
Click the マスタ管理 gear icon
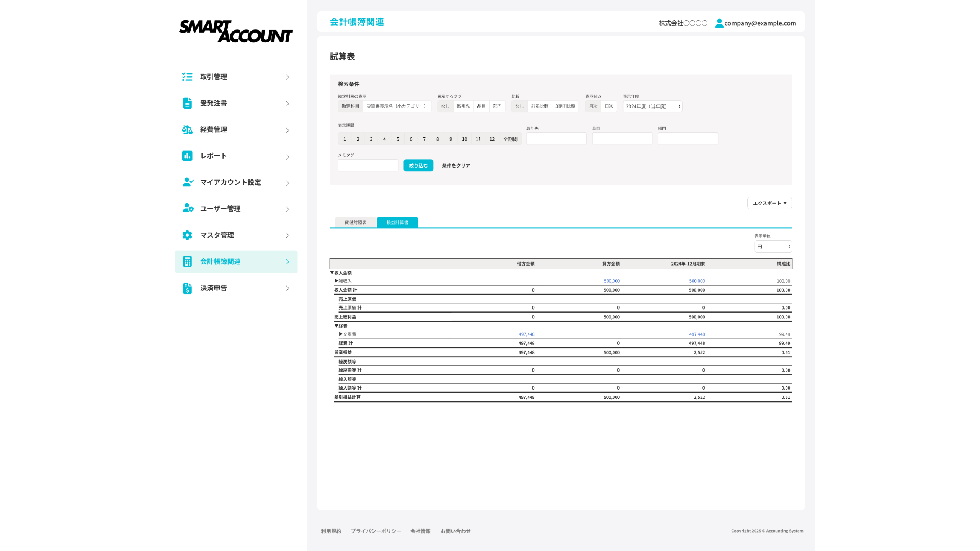click(x=187, y=235)
